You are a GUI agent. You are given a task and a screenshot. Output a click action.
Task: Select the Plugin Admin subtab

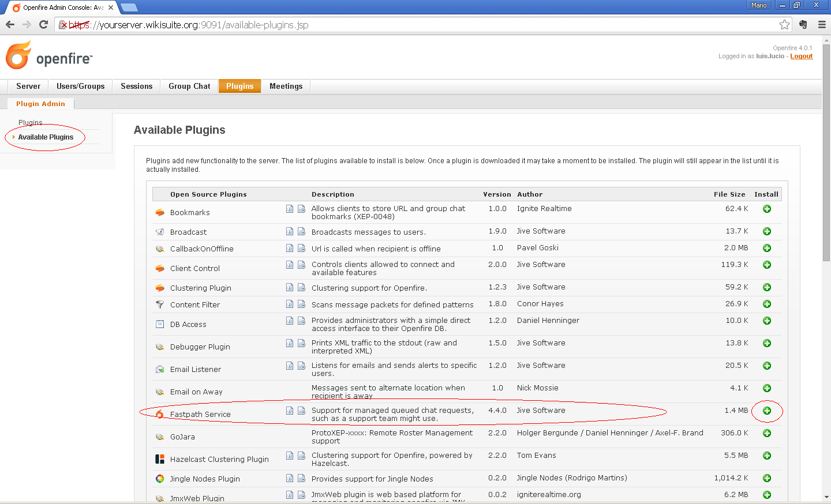[40, 104]
